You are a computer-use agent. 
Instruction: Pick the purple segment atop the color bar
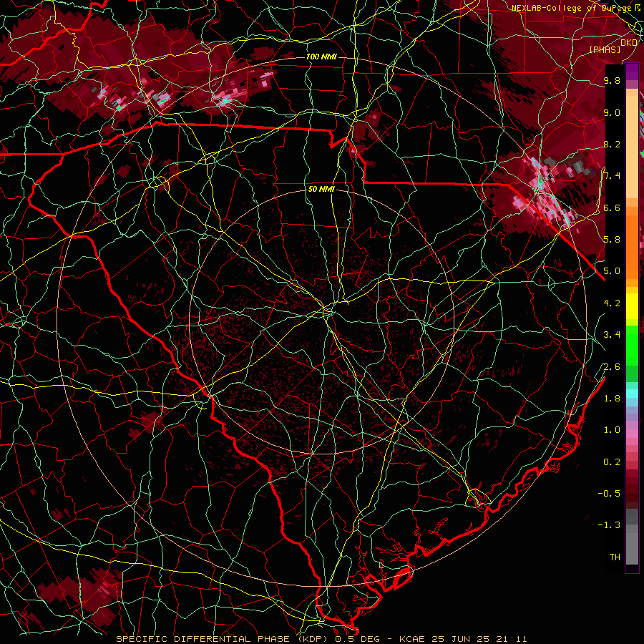pyautogui.click(x=632, y=72)
